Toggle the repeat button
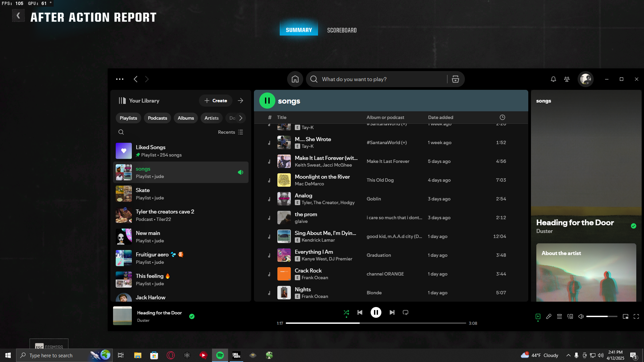Image resolution: width=644 pixels, height=362 pixels. tap(406, 312)
